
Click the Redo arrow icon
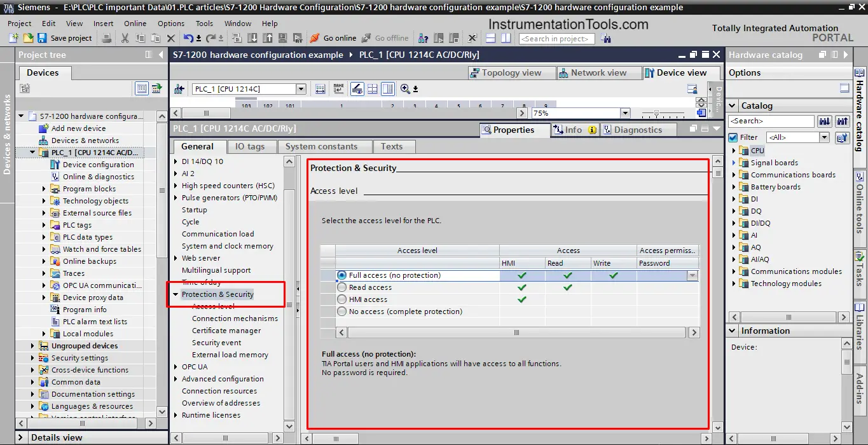(210, 38)
